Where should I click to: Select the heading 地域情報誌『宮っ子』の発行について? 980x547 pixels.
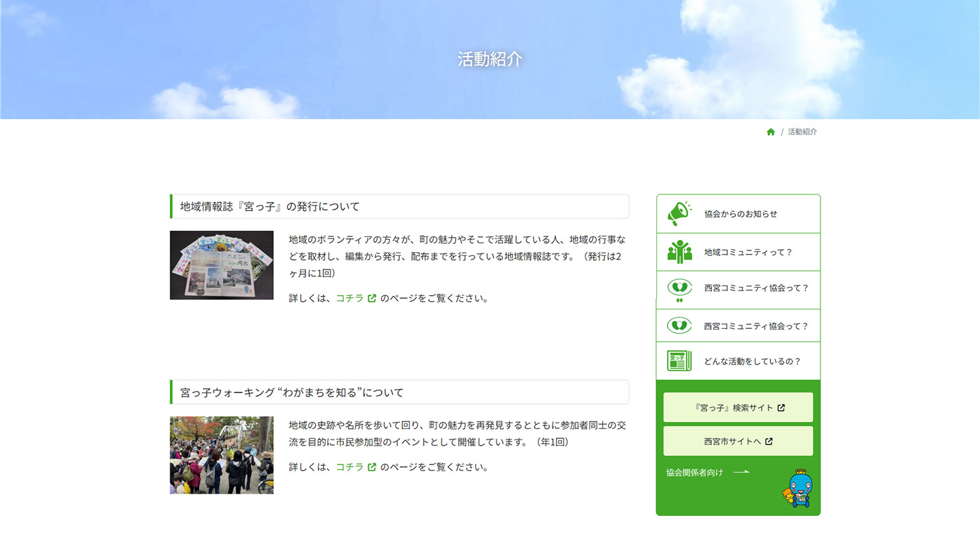(399, 206)
